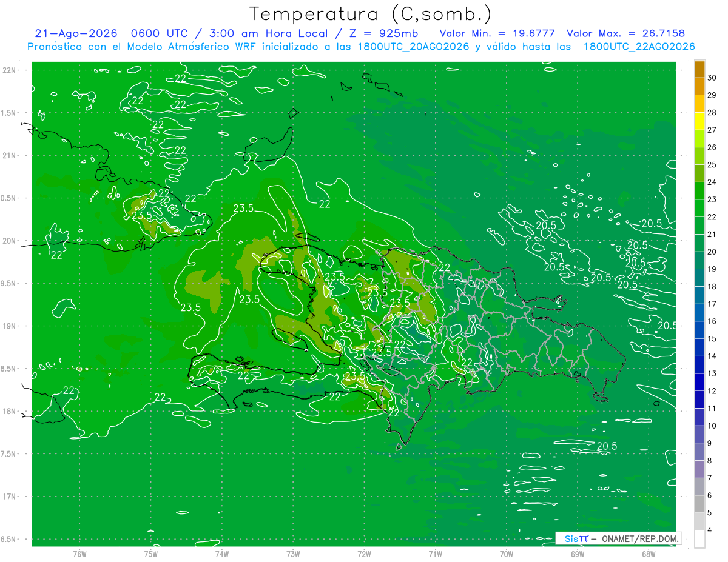Click the '20N' latitude axis label
This screenshot has width=728, height=562.
[10, 241]
